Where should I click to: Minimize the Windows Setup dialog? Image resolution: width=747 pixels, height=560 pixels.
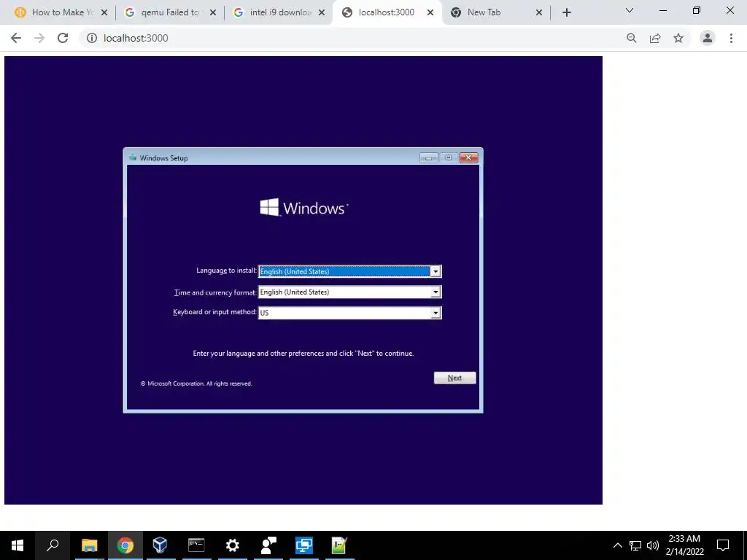click(428, 157)
